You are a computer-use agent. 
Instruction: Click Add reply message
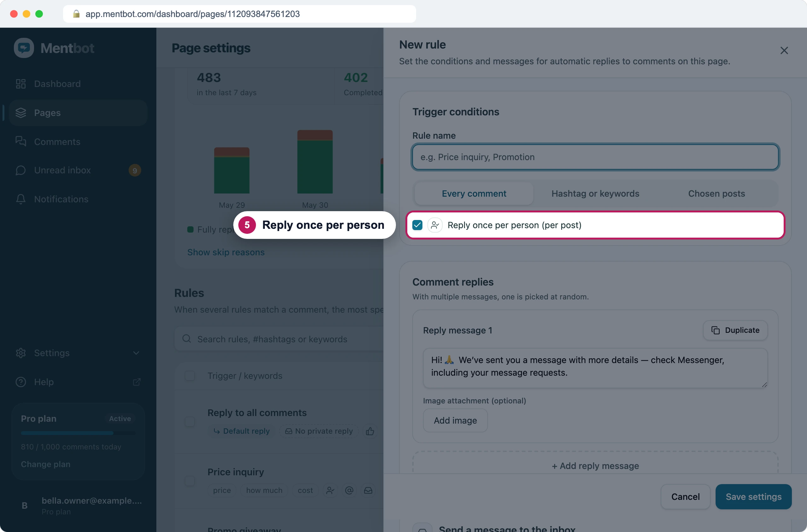point(595,466)
